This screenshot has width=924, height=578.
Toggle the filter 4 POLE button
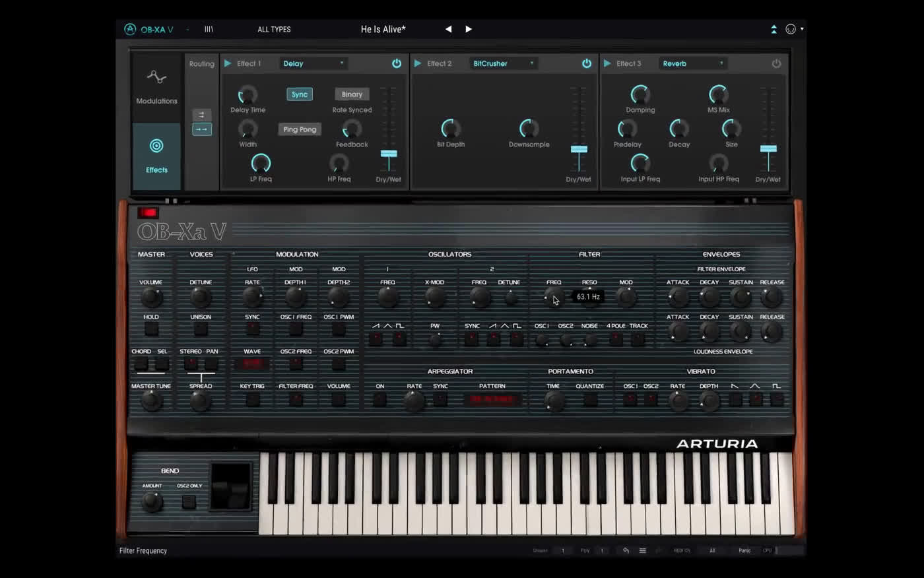click(x=616, y=338)
